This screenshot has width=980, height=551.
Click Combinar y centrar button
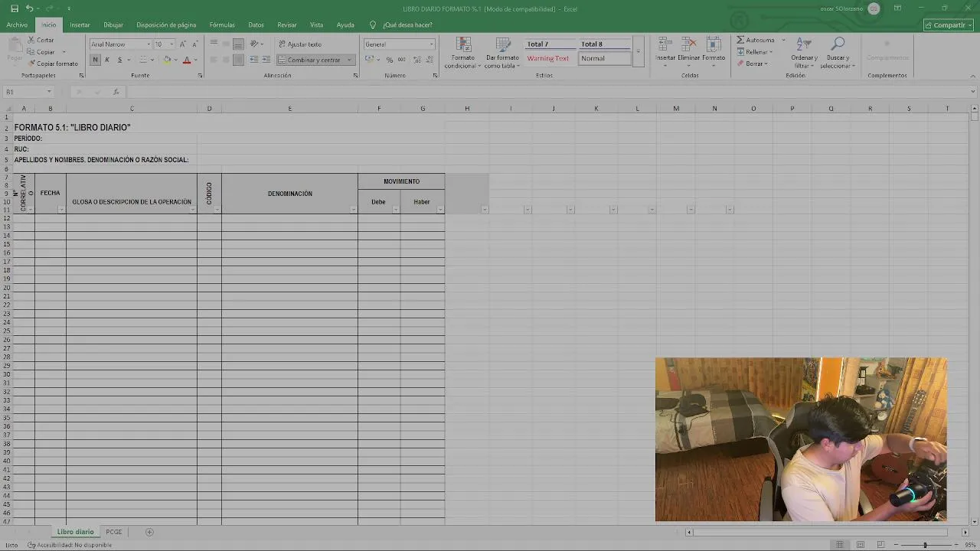tap(315, 60)
